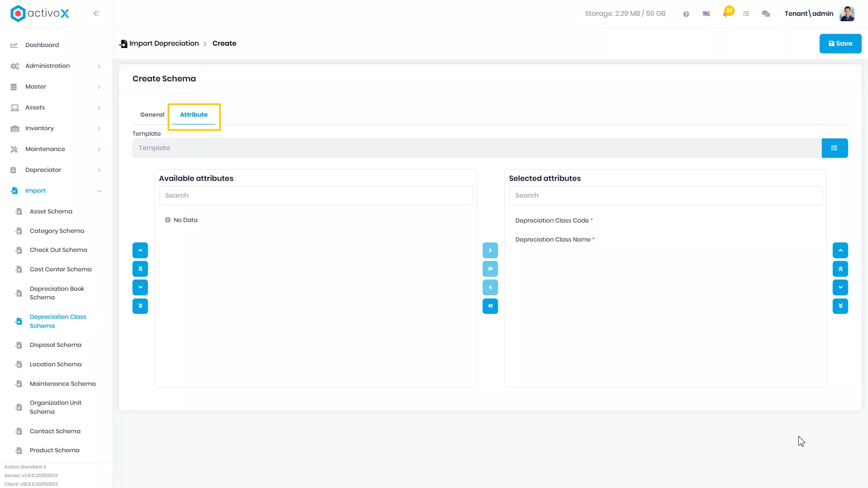Move selected attribute up one position

[x=840, y=250]
